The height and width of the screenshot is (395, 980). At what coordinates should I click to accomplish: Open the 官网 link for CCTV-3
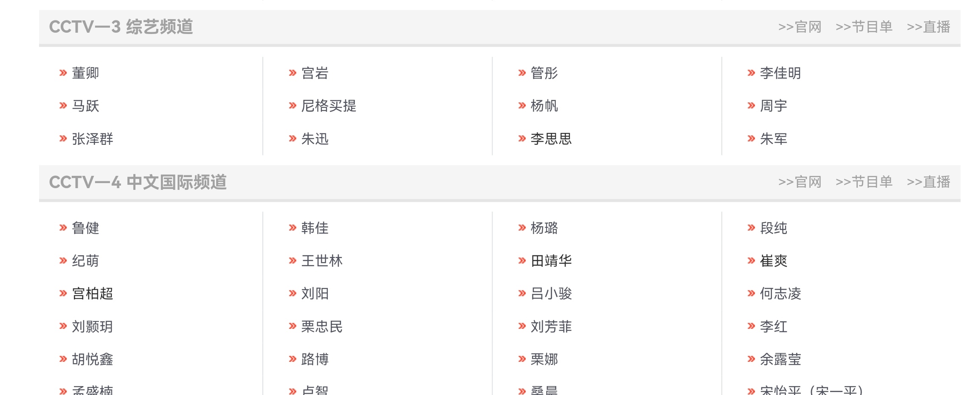(x=800, y=27)
